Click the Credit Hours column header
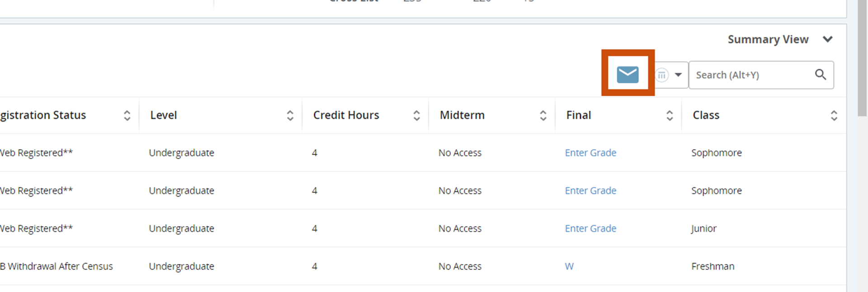Screen dimensions: 868x292 (346, 115)
